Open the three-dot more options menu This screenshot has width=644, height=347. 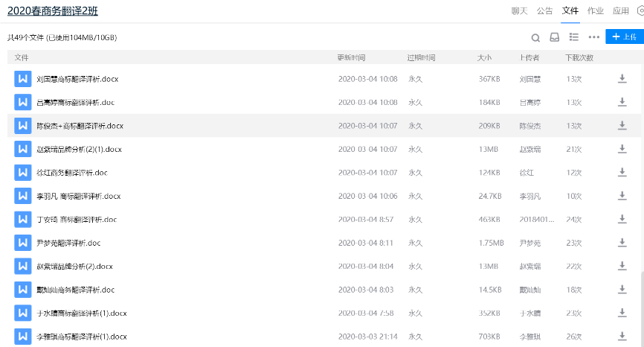[593, 37]
